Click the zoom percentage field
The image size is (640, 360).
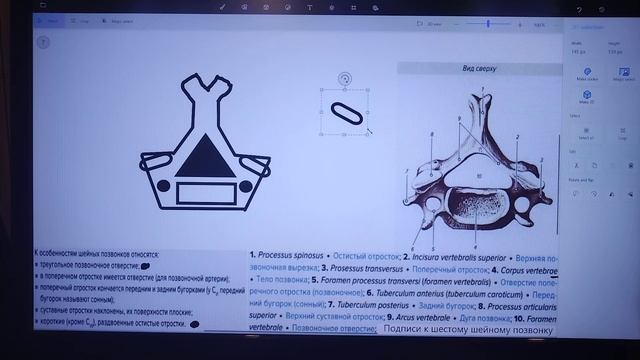pyautogui.click(x=539, y=25)
